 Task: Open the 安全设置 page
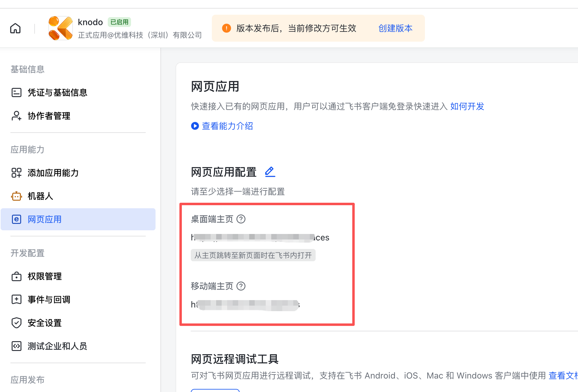pos(45,323)
